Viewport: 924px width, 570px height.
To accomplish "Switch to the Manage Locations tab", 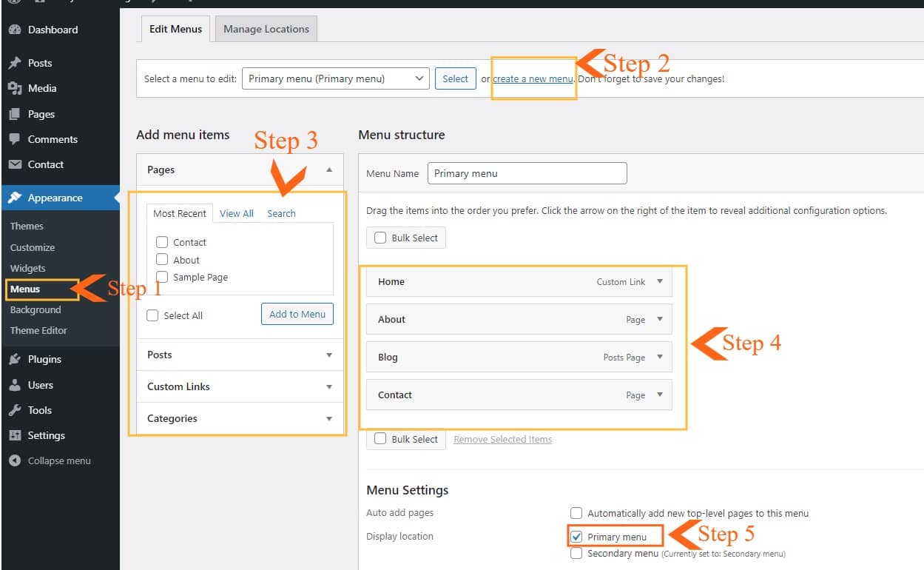I will (x=266, y=29).
